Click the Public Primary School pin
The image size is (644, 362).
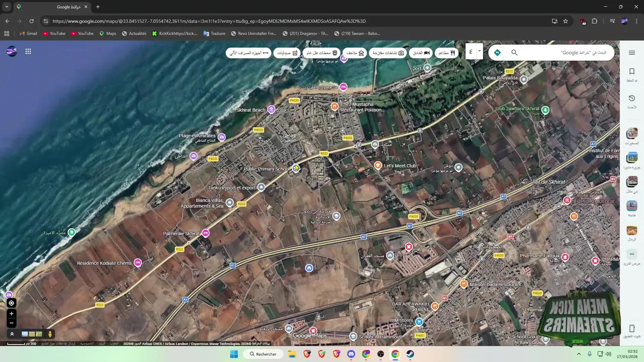296,169
